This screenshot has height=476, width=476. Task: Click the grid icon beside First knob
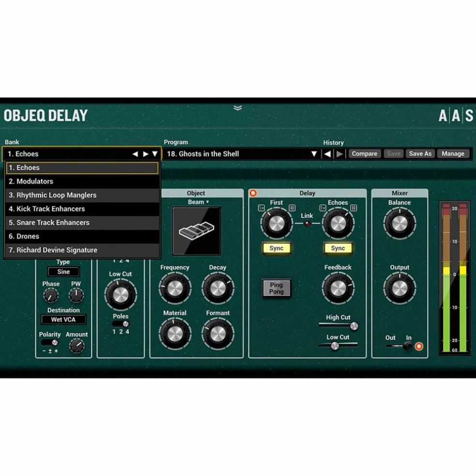292,208
